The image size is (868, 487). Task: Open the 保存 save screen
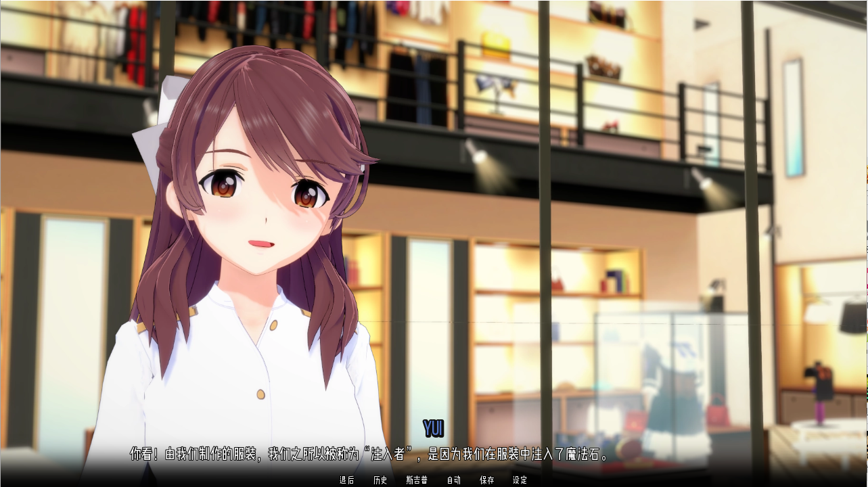tap(486, 480)
